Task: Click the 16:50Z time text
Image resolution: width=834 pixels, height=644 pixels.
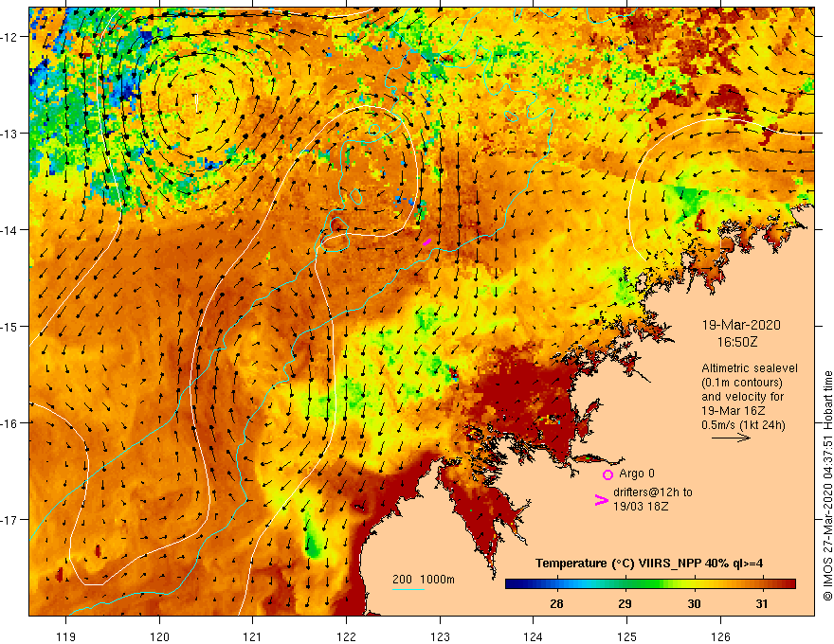Action: click(737, 342)
